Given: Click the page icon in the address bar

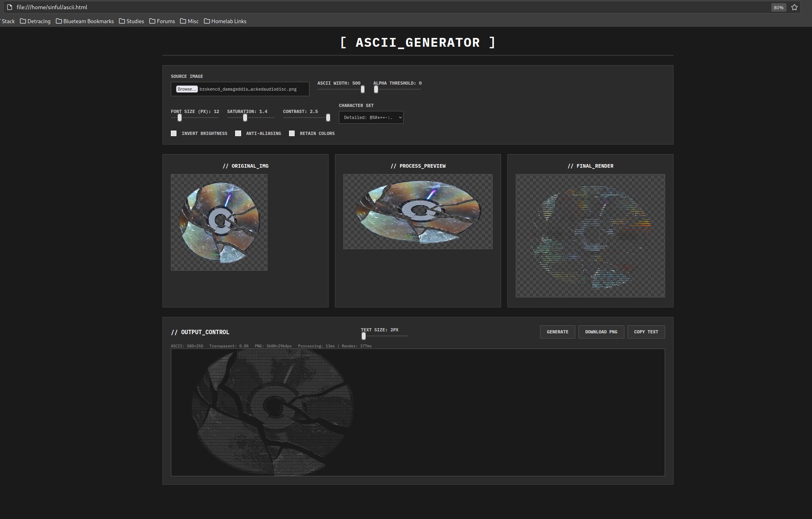Looking at the screenshot, I should (10, 7).
